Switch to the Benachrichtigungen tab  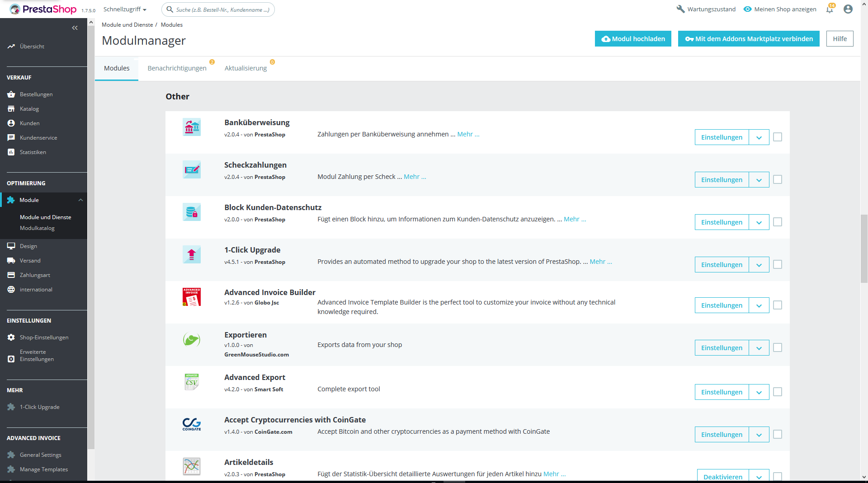tap(177, 68)
